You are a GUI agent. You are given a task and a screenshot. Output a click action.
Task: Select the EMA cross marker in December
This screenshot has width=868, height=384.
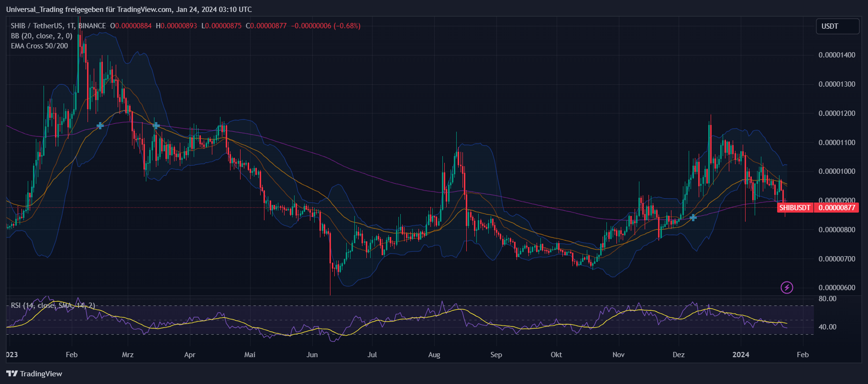[693, 218]
